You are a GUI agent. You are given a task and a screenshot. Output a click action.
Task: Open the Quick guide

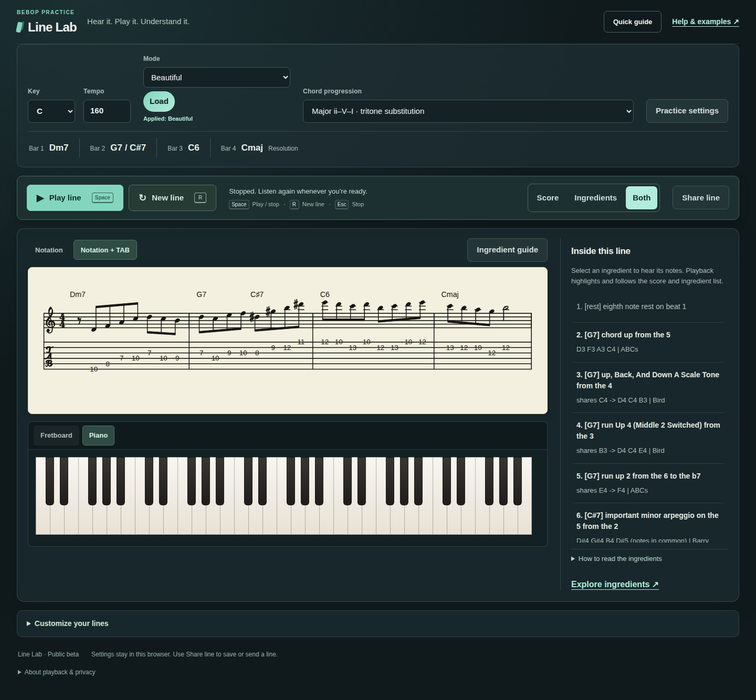pyautogui.click(x=632, y=22)
